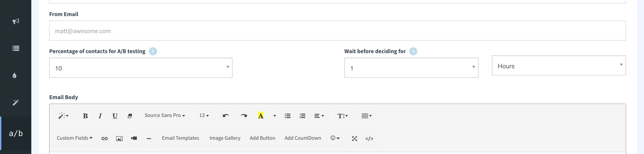The width and height of the screenshot is (644, 154).
Task: Apply the yellow highlight color
Action: point(261,116)
